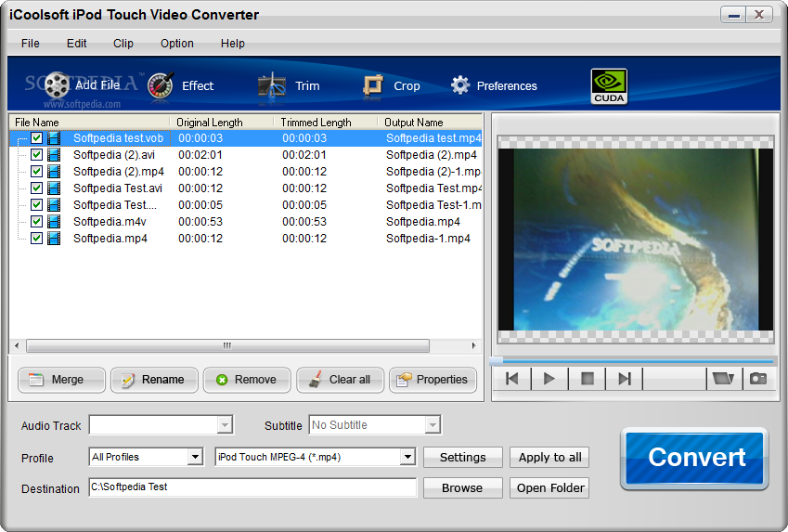Screen dimensions: 788x532
Task: Click the Destination path field
Action: coord(252,487)
